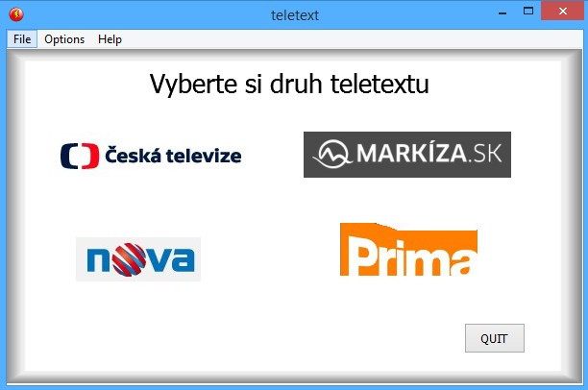This screenshot has height=390, width=588.
Task: Open the Help menu
Action: coord(110,39)
